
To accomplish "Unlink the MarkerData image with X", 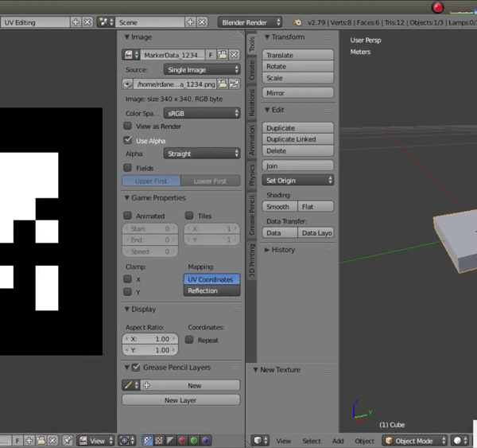I will (234, 55).
